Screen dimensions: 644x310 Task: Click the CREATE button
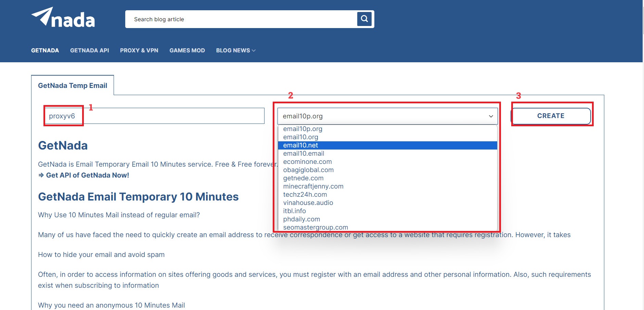[551, 116]
